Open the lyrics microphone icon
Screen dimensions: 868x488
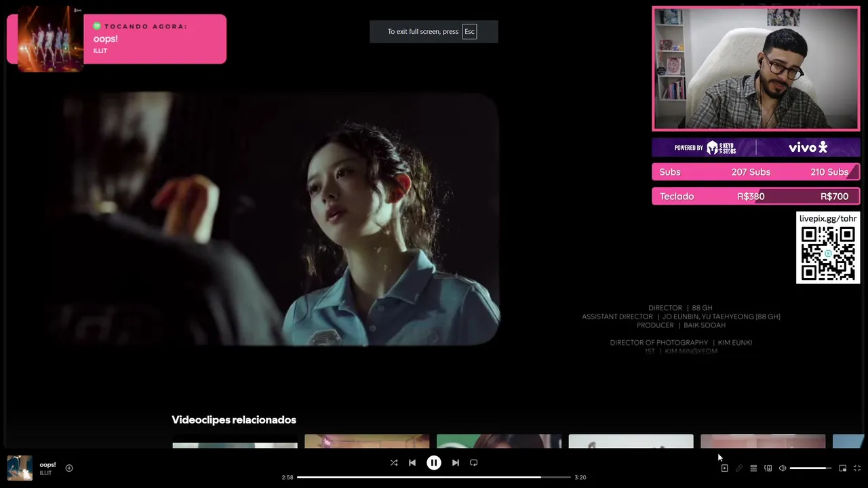click(x=739, y=468)
